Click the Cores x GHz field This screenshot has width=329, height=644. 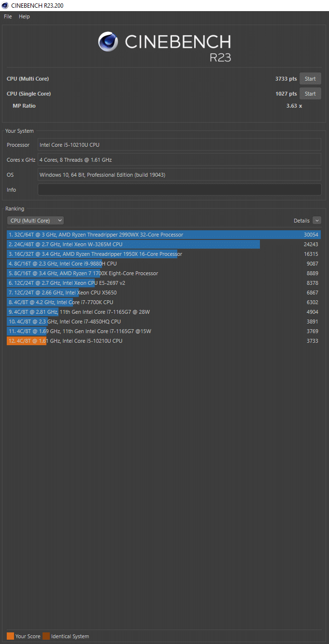[x=179, y=160]
